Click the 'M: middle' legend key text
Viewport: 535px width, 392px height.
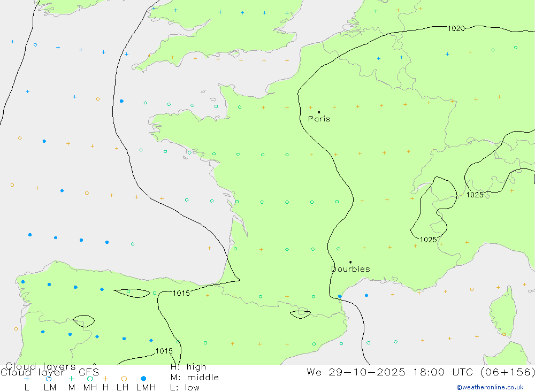tap(195, 378)
